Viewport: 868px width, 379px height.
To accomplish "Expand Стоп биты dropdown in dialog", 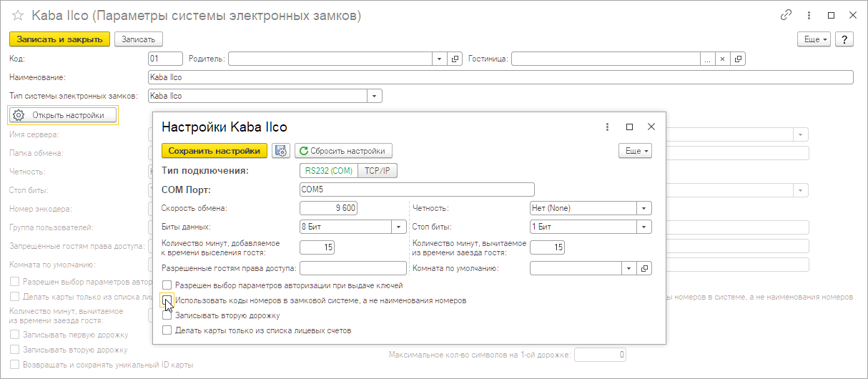I will click(645, 227).
